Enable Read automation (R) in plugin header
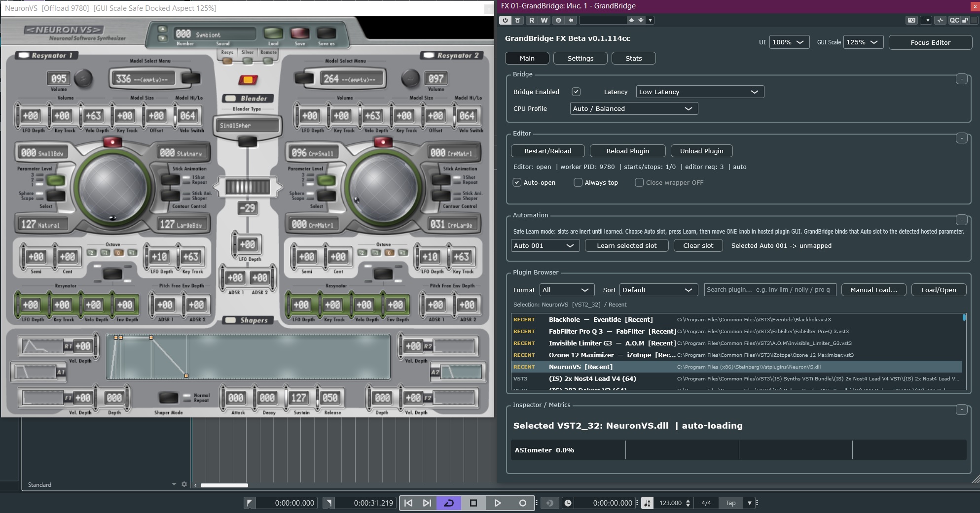This screenshot has width=980, height=513. click(x=531, y=20)
